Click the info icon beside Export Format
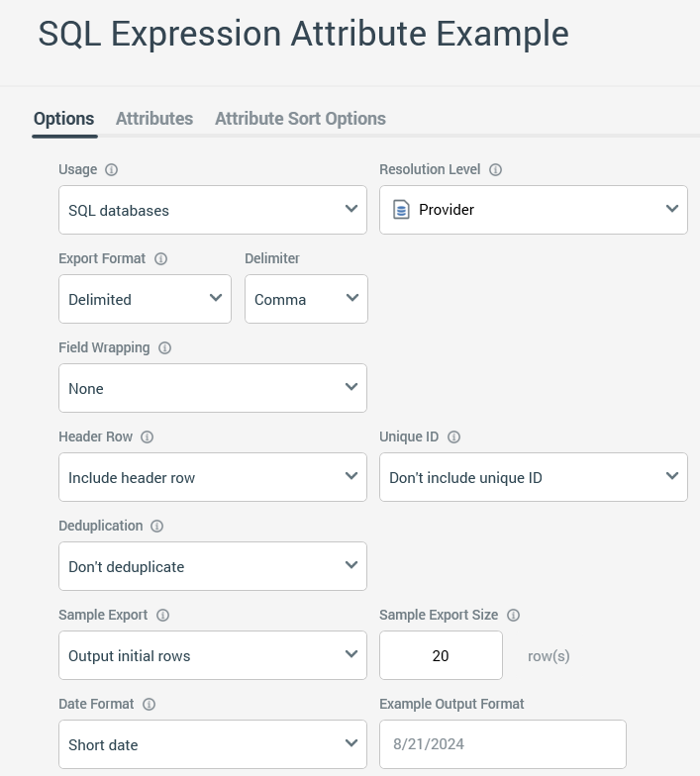The height and width of the screenshot is (776, 700). (160, 258)
